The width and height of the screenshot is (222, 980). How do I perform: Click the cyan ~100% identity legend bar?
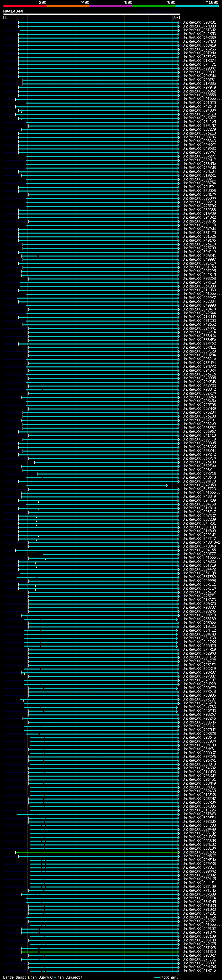[197, 6]
